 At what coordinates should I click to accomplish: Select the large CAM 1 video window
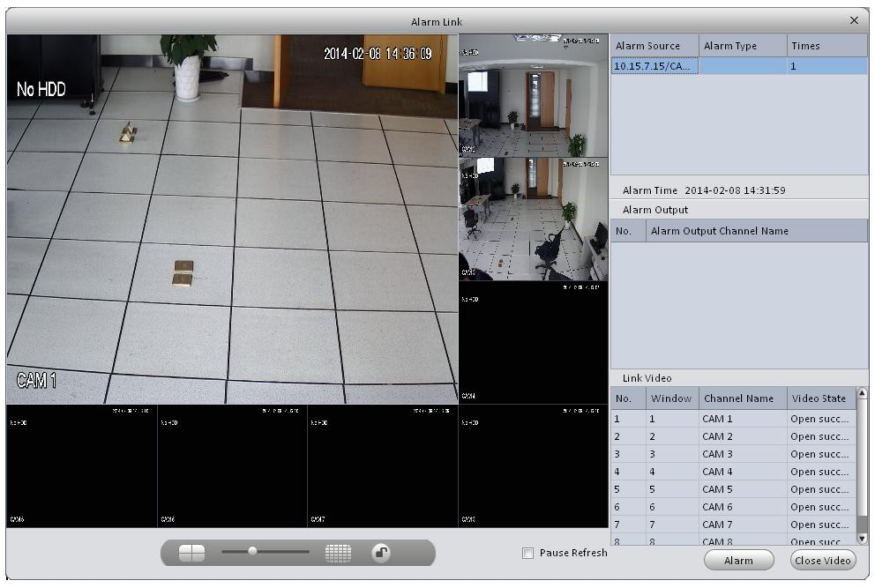[232, 219]
